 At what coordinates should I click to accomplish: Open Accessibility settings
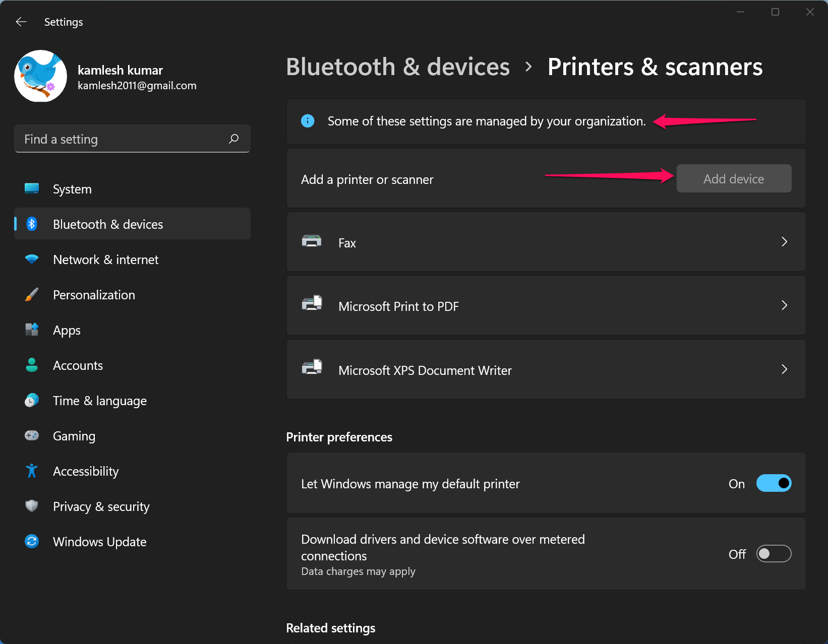[x=132, y=471]
